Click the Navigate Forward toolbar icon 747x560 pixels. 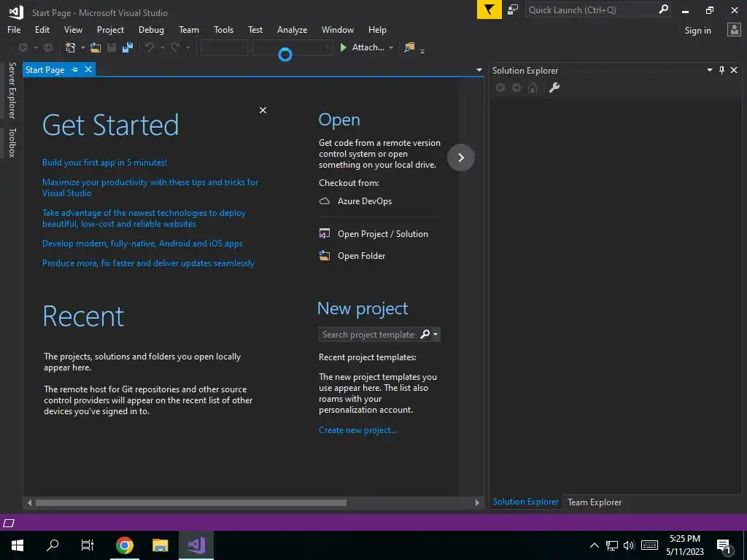tap(48, 47)
